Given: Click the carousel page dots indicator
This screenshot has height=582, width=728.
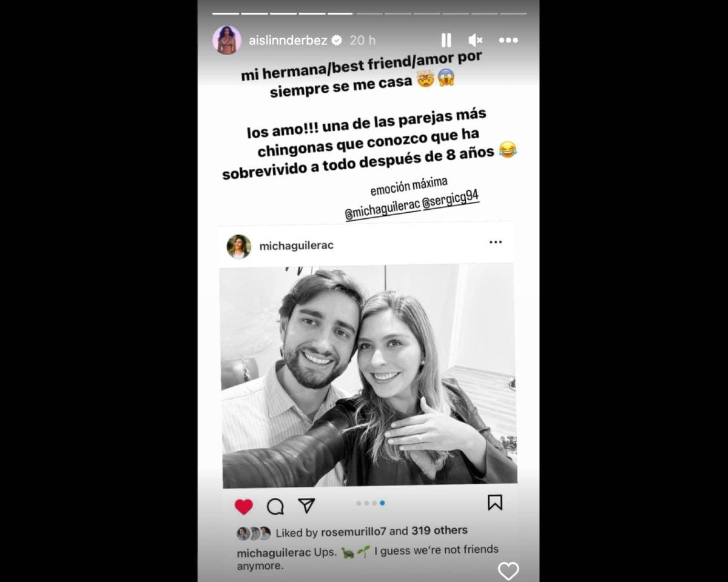Looking at the screenshot, I should point(371,503).
